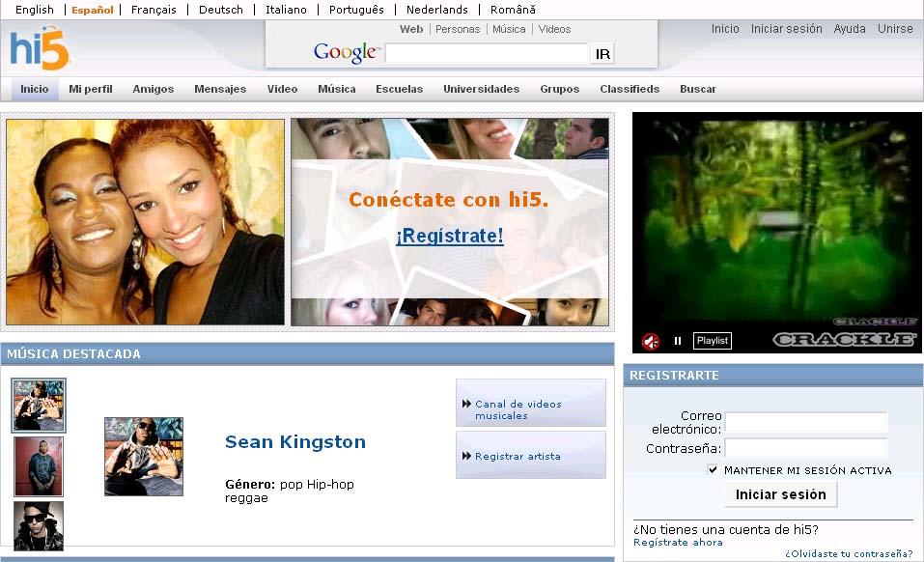Click the ¡Regístrate! banner link
This screenshot has height=562, width=924.
tap(450, 236)
